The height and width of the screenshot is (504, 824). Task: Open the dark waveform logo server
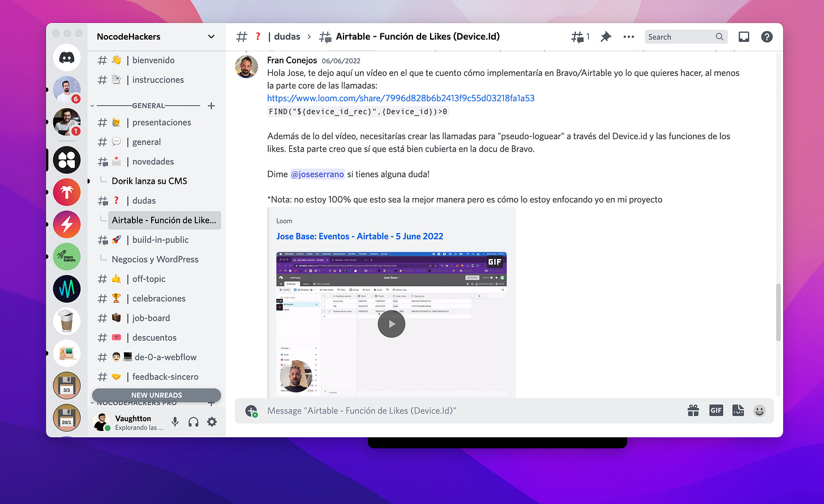point(67,289)
